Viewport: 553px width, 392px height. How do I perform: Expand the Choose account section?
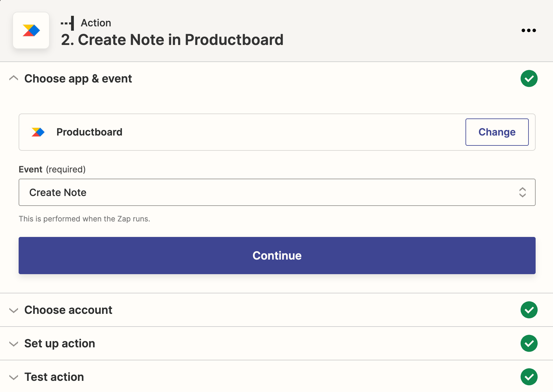tap(14, 310)
